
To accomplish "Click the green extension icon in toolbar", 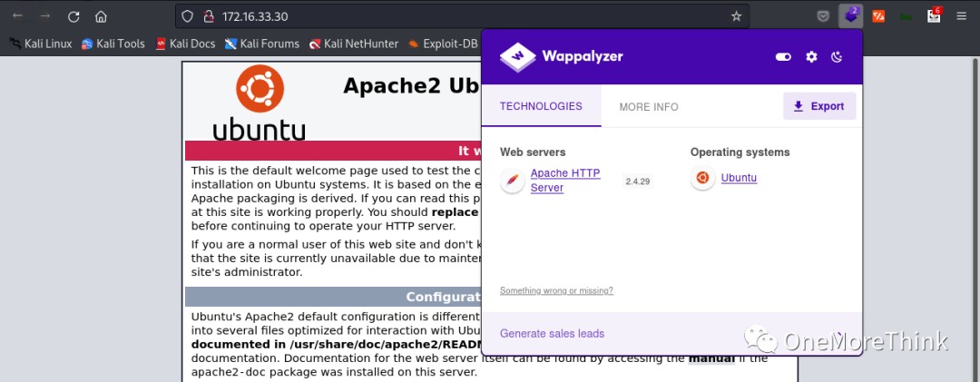I will coord(906,16).
